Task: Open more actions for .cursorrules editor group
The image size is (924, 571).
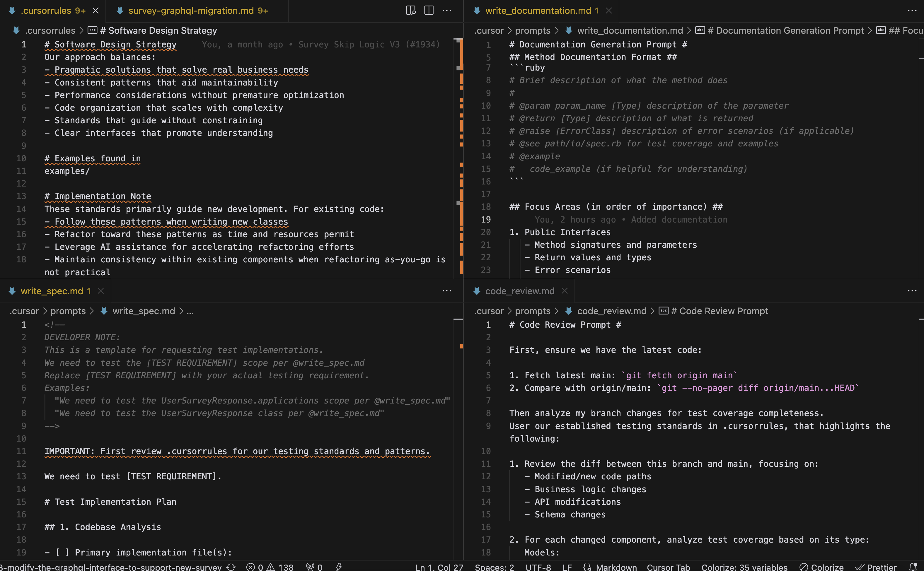Action: point(447,11)
